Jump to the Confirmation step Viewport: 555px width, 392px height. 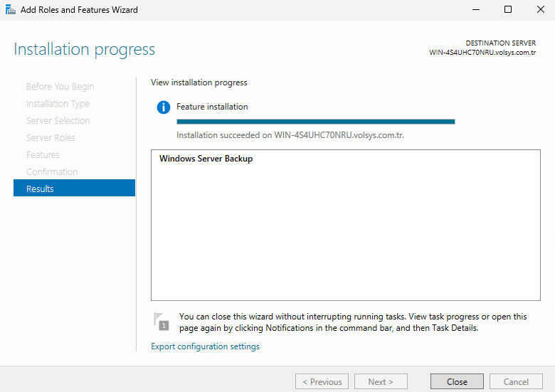click(x=52, y=172)
